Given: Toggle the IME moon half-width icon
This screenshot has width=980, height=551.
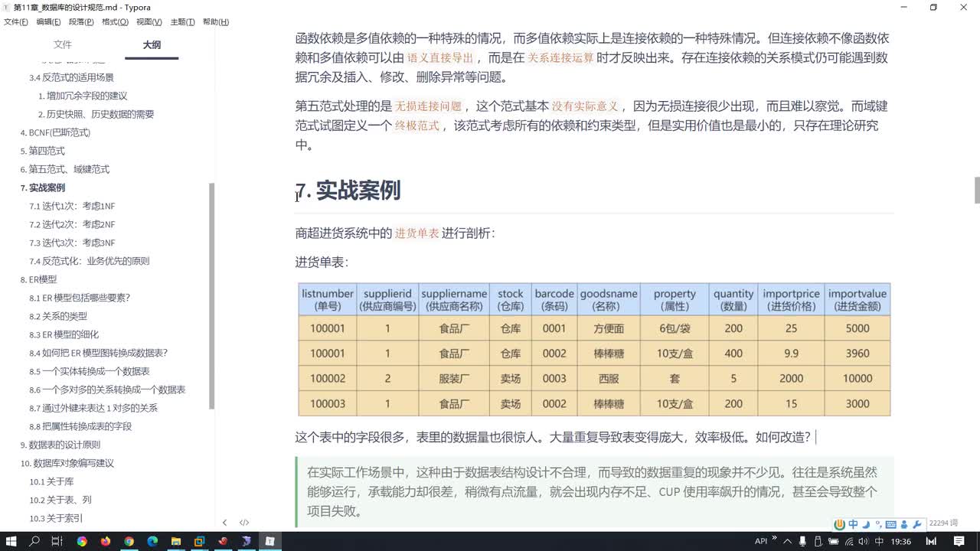Looking at the screenshot, I should coord(866,524).
